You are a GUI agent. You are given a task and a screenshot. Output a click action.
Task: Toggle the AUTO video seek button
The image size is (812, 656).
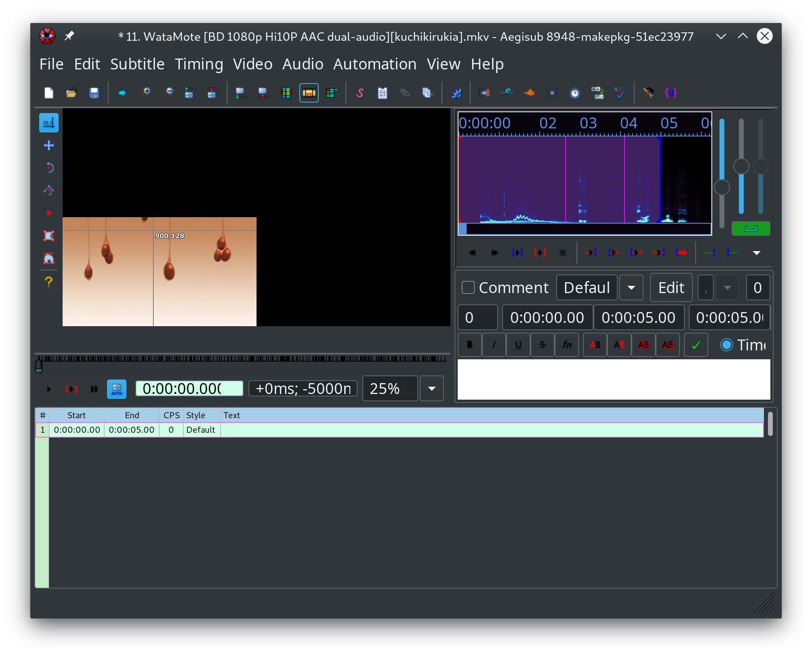(x=116, y=388)
